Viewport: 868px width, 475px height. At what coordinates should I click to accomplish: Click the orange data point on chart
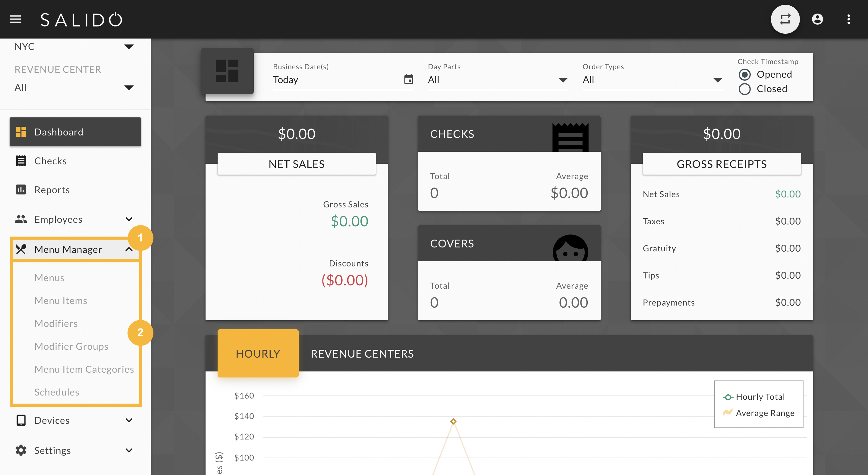coord(453,421)
